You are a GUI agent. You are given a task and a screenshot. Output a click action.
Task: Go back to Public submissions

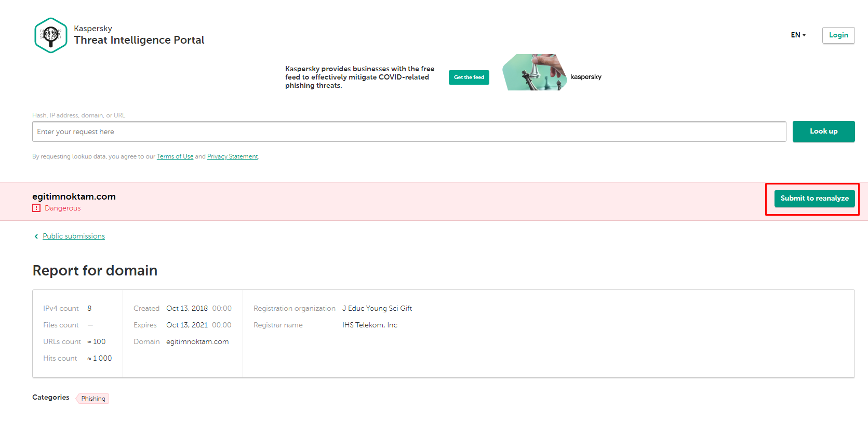(x=74, y=236)
